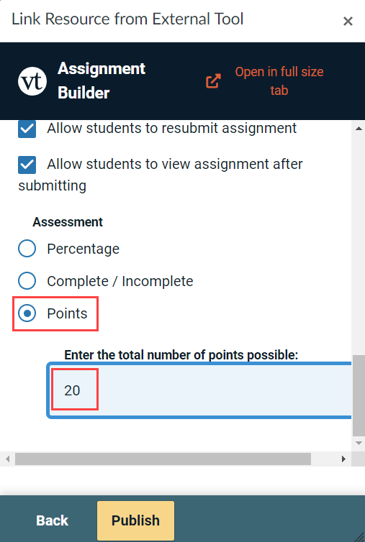Click the vertical scrollbar thumb
This screenshot has width=365, height=542.
tap(359, 395)
